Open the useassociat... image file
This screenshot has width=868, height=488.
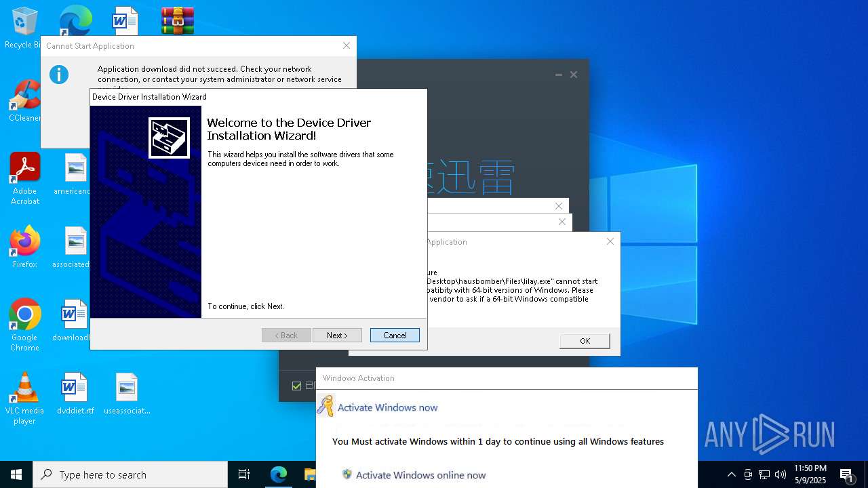click(127, 394)
